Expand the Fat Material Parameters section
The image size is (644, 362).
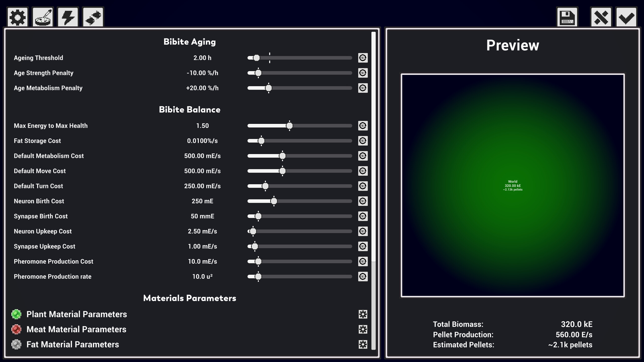click(x=72, y=344)
